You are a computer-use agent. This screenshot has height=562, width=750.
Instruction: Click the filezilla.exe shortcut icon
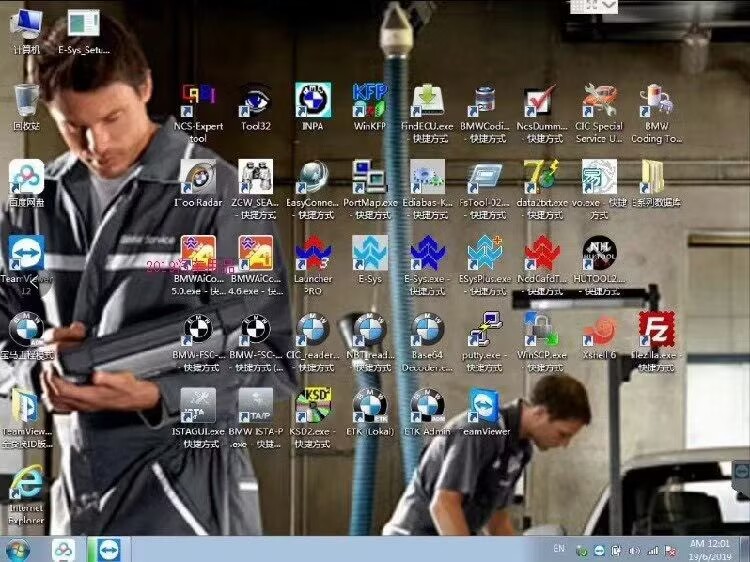[x=656, y=329]
